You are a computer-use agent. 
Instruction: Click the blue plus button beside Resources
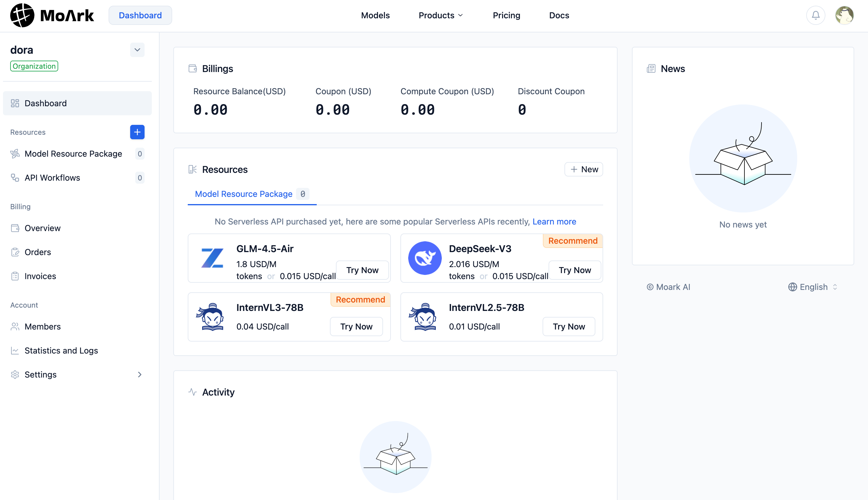(x=137, y=132)
